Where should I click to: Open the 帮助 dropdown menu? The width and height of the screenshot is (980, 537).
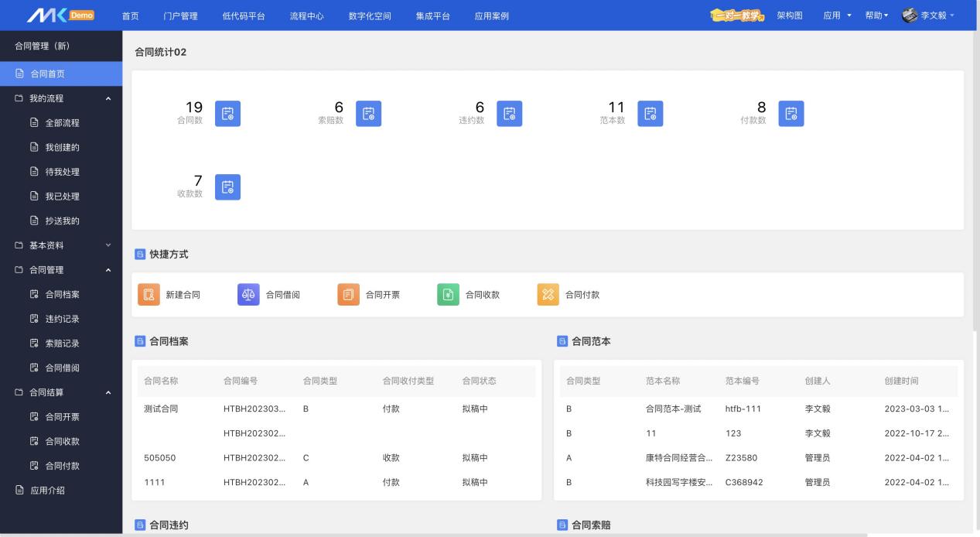[x=876, y=15]
